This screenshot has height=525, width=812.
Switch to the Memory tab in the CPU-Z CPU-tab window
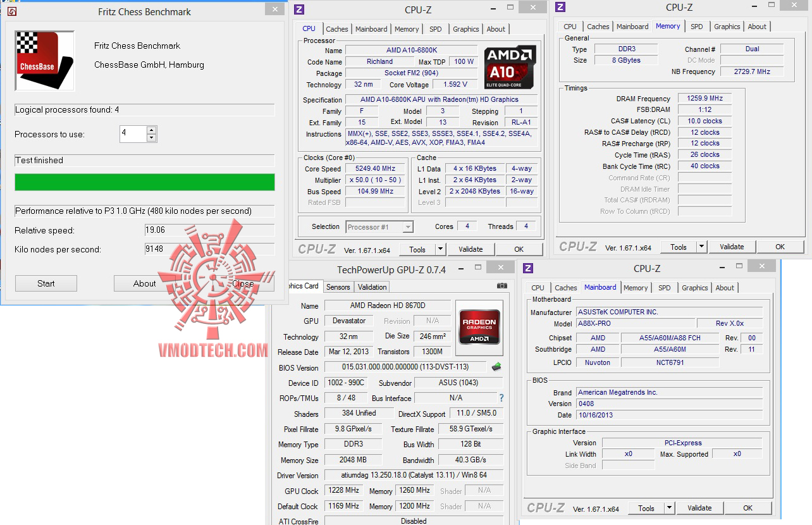pyautogui.click(x=407, y=29)
